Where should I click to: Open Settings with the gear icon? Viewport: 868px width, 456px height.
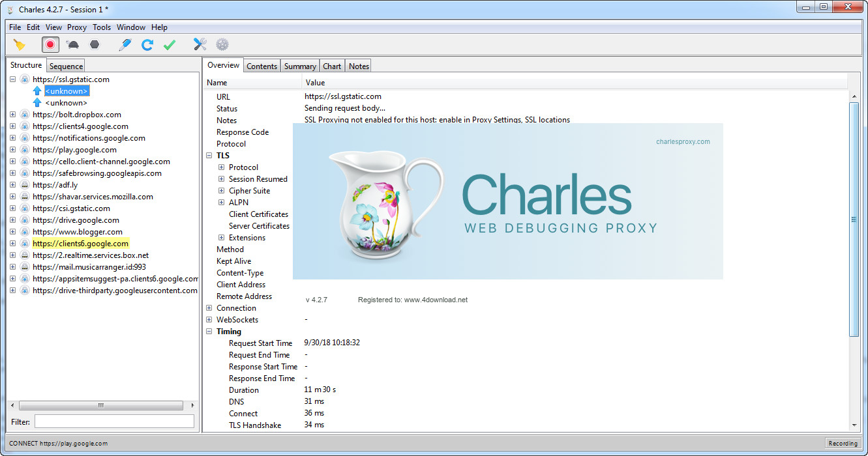tap(222, 45)
